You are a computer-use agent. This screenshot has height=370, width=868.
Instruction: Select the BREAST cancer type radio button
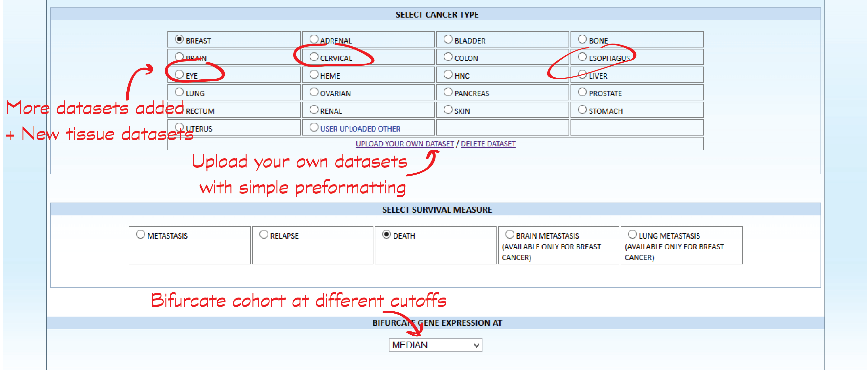[x=179, y=39]
